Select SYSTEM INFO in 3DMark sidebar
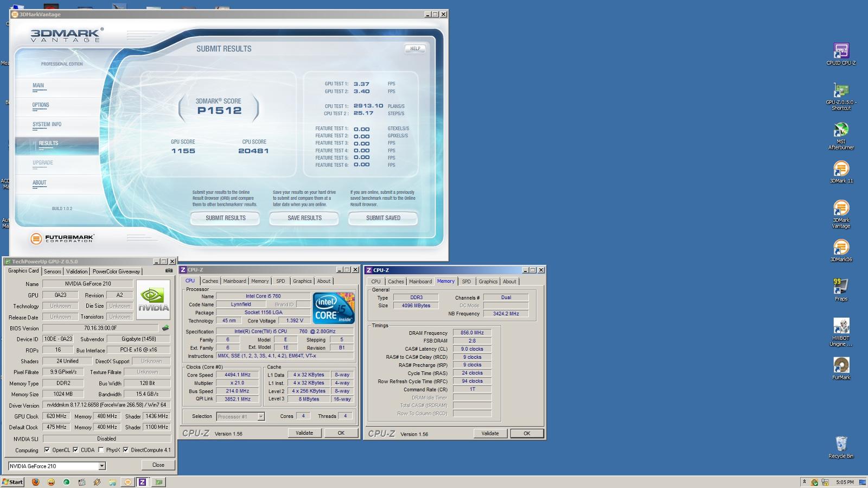This screenshot has height=488, width=868. [x=47, y=125]
